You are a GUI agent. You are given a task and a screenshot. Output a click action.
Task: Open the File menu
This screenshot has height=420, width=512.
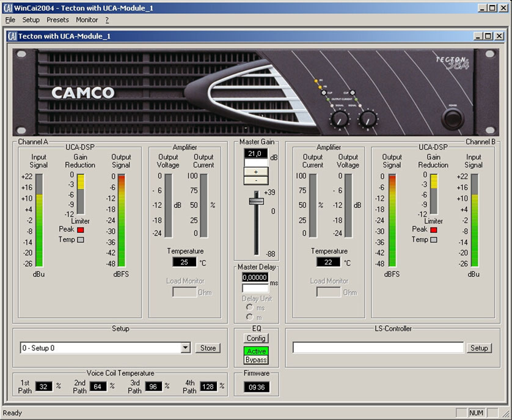click(x=10, y=20)
